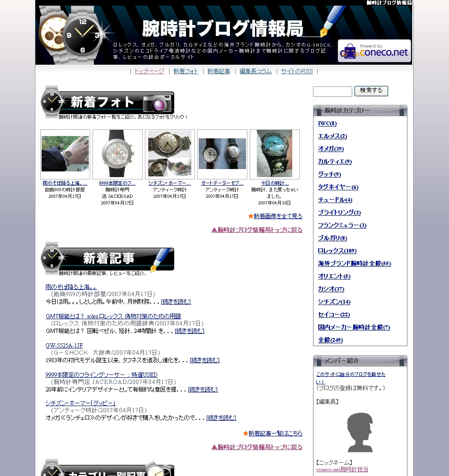Select the タグホイヤー(6) category
Viewport: 449px width, 476px height.
click(x=338, y=187)
